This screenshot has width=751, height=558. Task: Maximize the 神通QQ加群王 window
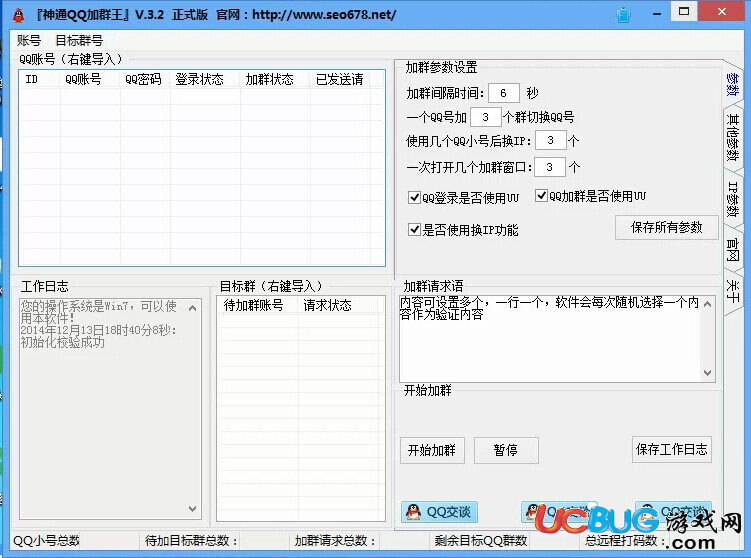point(684,11)
